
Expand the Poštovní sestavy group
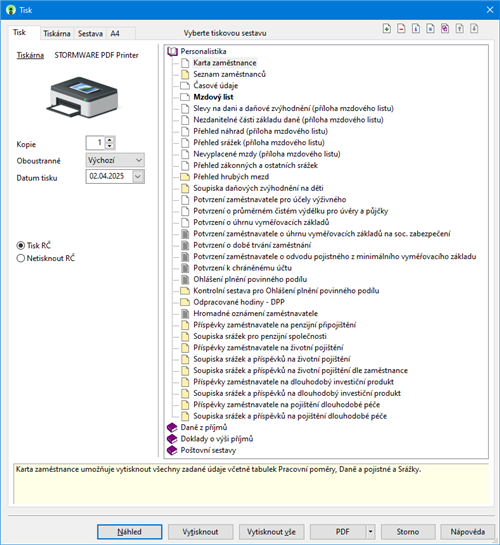click(208, 450)
